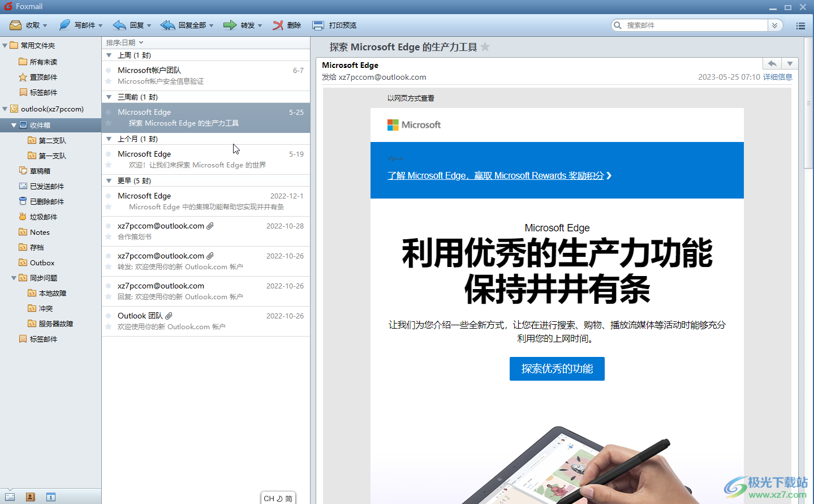The width and height of the screenshot is (814, 504).
Task: Open the 已删除邮件 trash folder
Action: pos(47,201)
